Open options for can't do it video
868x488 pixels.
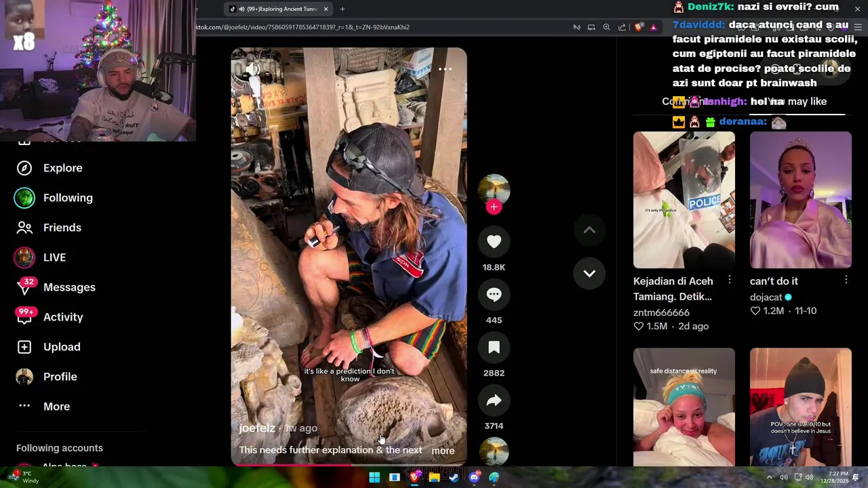point(846,280)
